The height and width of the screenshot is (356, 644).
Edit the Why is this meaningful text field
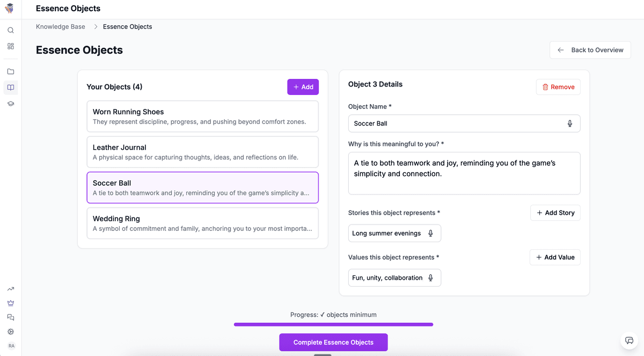click(x=464, y=173)
